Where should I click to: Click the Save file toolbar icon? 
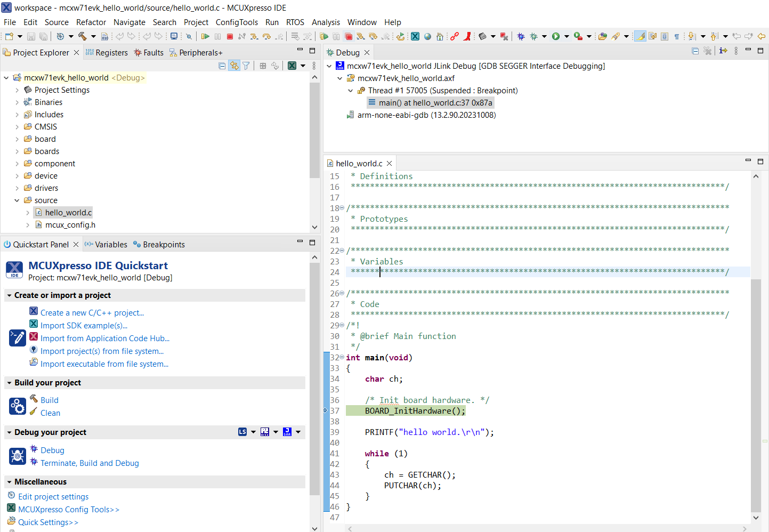pos(31,36)
